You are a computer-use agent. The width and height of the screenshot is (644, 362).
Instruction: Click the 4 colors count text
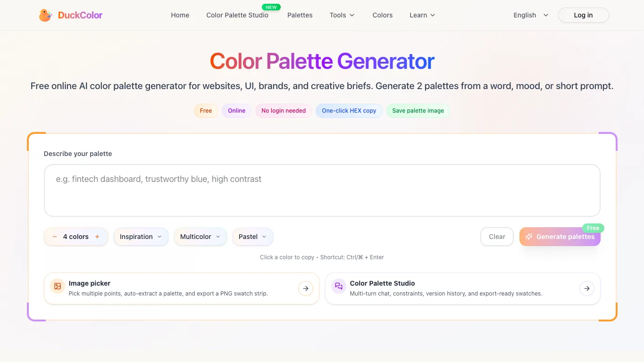click(x=76, y=237)
